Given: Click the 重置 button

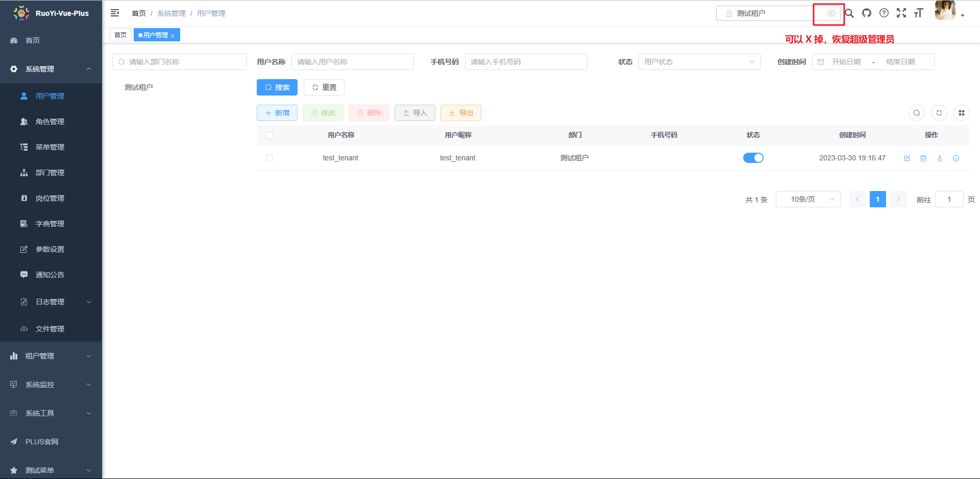Looking at the screenshot, I should 324,87.
